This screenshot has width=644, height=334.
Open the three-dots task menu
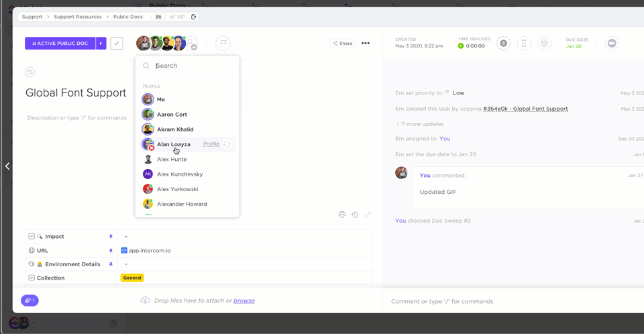(366, 43)
